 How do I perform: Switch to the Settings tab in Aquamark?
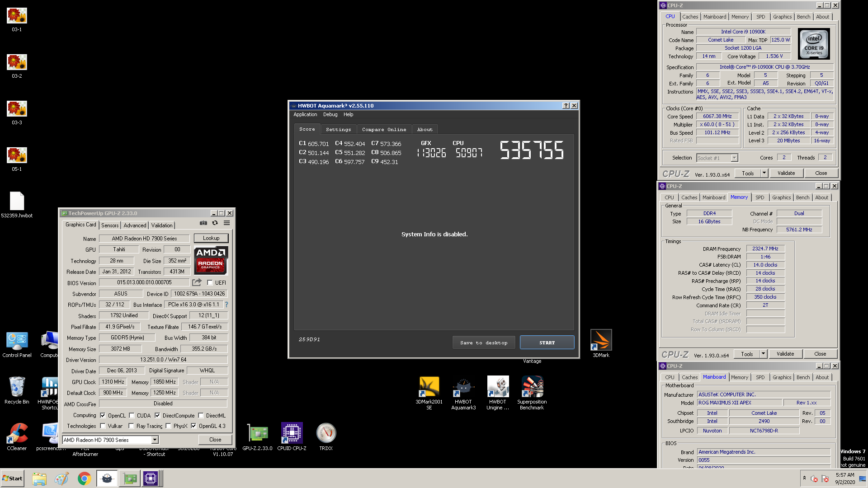338,129
